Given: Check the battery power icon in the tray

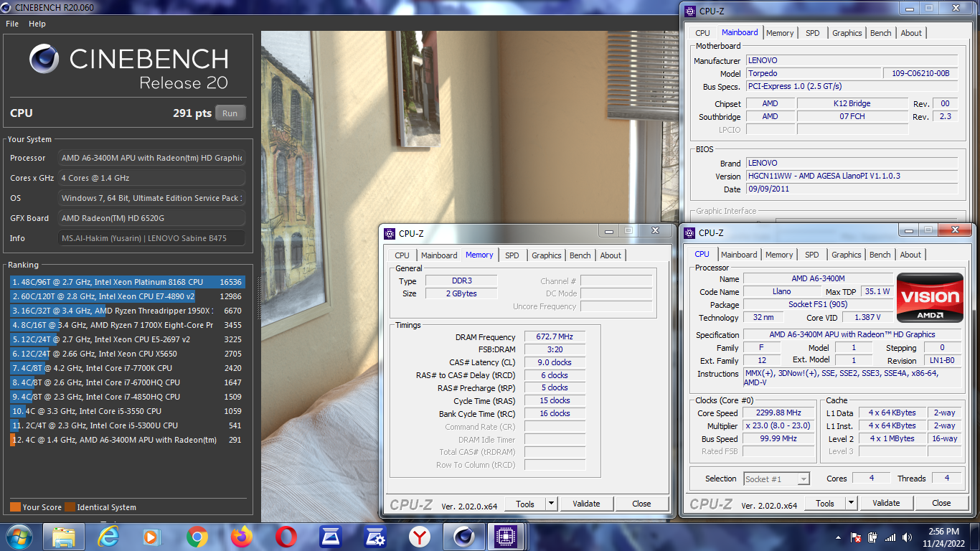Looking at the screenshot, I should tap(872, 537).
